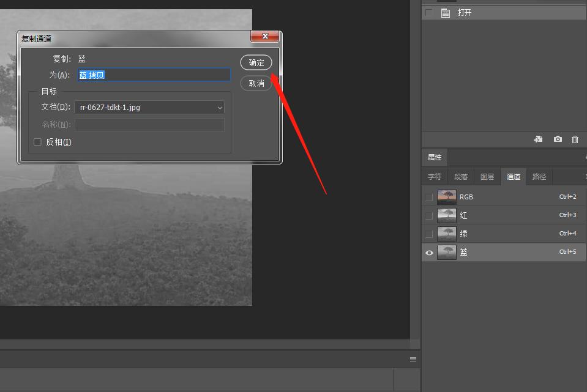This screenshot has height=392, width=587.
Task: Select the RGB channel label
Action: 466,197
